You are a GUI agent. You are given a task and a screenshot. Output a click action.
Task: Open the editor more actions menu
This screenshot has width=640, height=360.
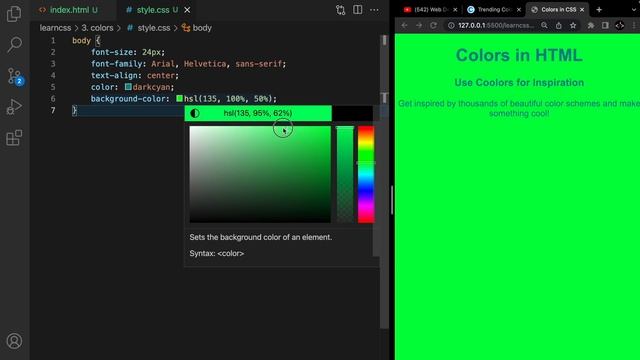click(374, 10)
